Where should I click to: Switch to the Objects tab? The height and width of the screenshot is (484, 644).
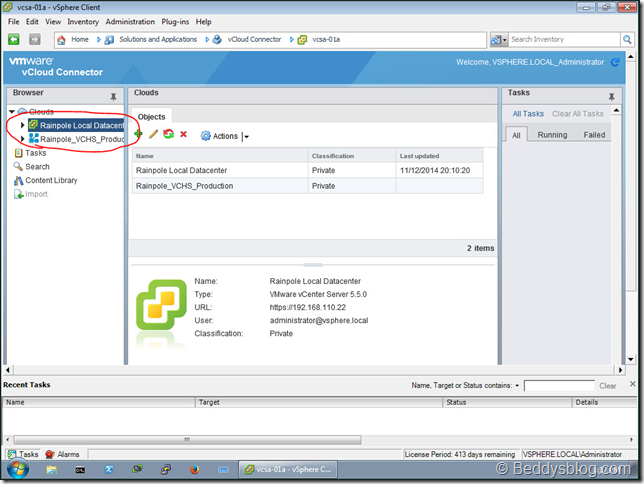[x=152, y=117]
